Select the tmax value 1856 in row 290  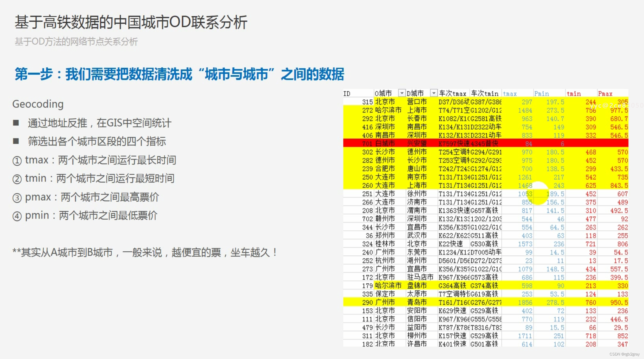point(525,302)
